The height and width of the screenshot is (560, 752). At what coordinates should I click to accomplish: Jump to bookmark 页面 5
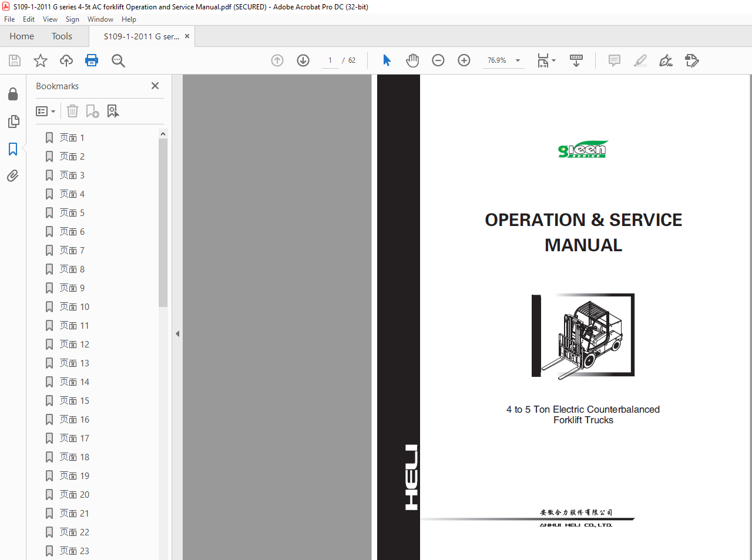tap(72, 212)
